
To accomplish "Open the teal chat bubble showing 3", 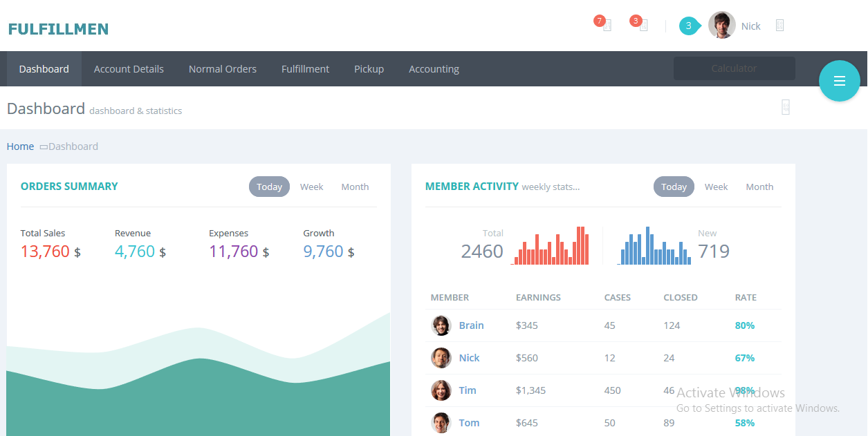I will click(x=688, y=26).
